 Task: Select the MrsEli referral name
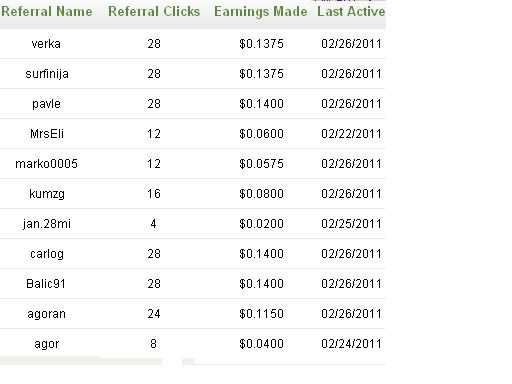click(x=47, y=134)
